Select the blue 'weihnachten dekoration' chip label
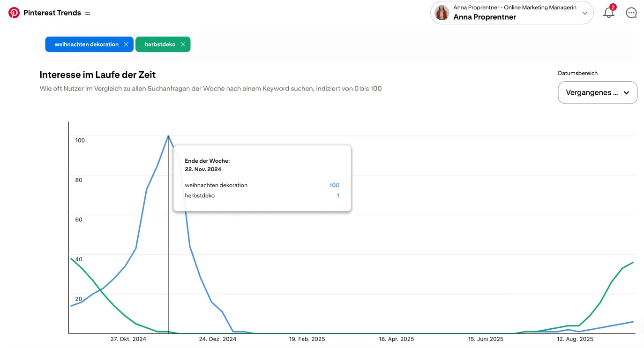644x348 pixels. click(x=86, y=45)
